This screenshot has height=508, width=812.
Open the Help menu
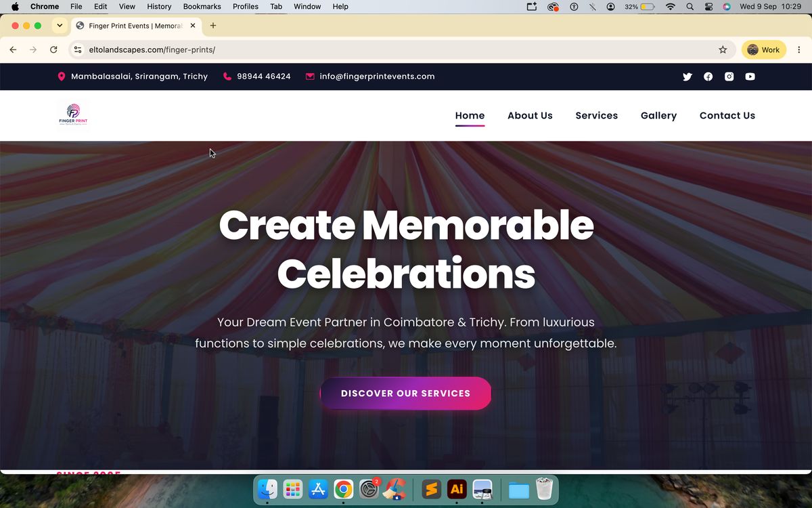340,7
